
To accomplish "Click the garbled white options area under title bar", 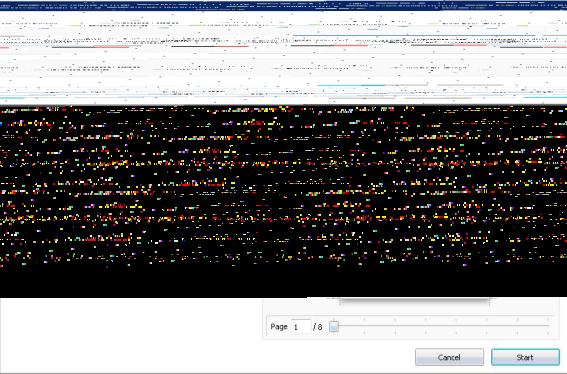I will (x=284, y=58).
